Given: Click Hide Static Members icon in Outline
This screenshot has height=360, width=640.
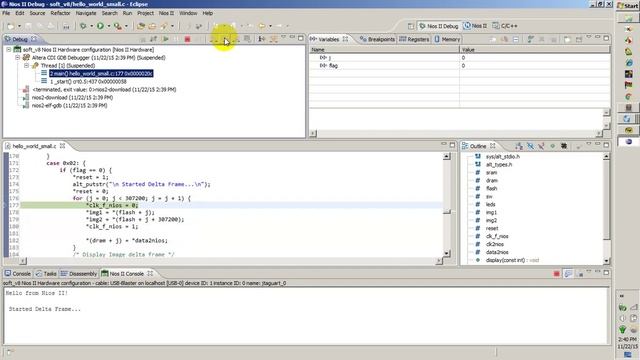Looking at the screenshot, I should (541, 146).
